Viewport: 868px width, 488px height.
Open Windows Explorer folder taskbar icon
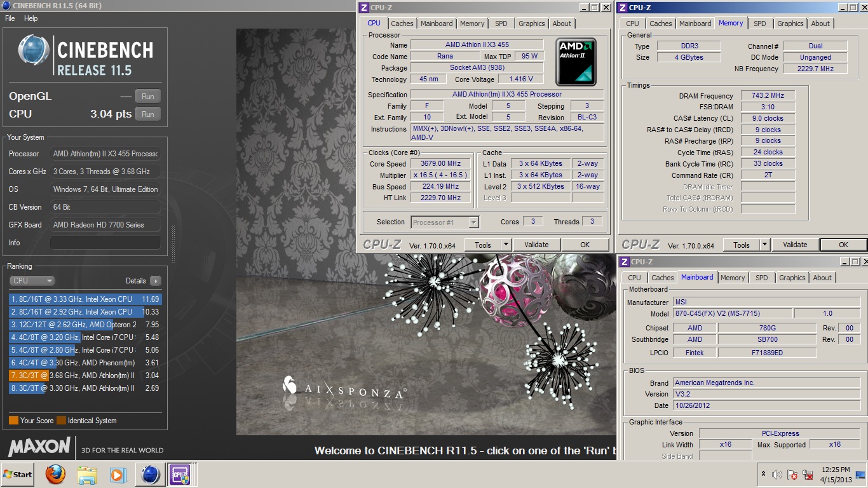pyautogui.click(x=86, y=475)
